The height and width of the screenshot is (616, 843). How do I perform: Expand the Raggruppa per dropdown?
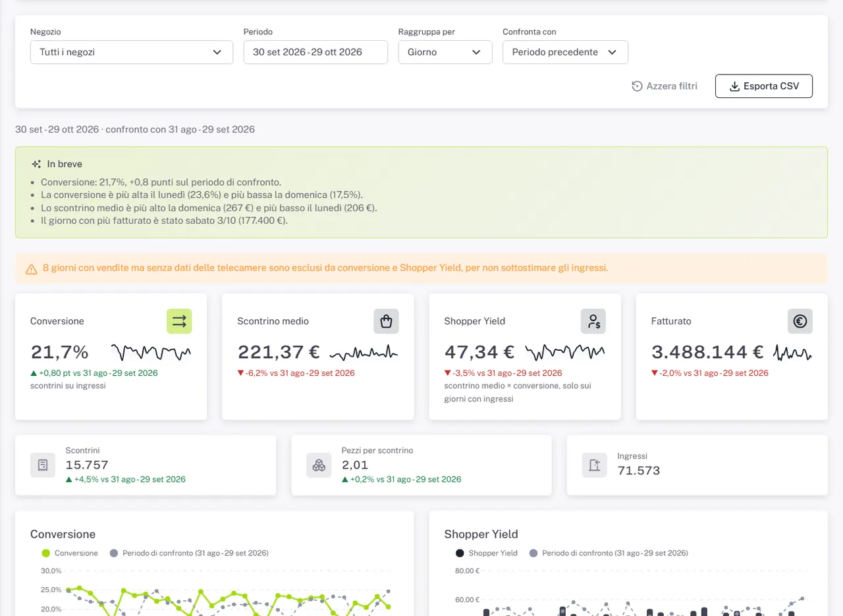pos(445,52)
